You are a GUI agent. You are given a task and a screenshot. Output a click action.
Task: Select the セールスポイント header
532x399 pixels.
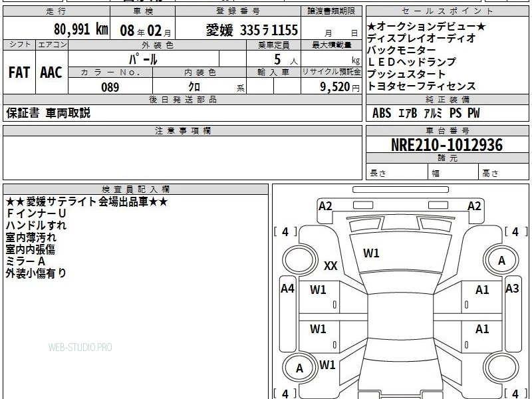tap(447, 11)
